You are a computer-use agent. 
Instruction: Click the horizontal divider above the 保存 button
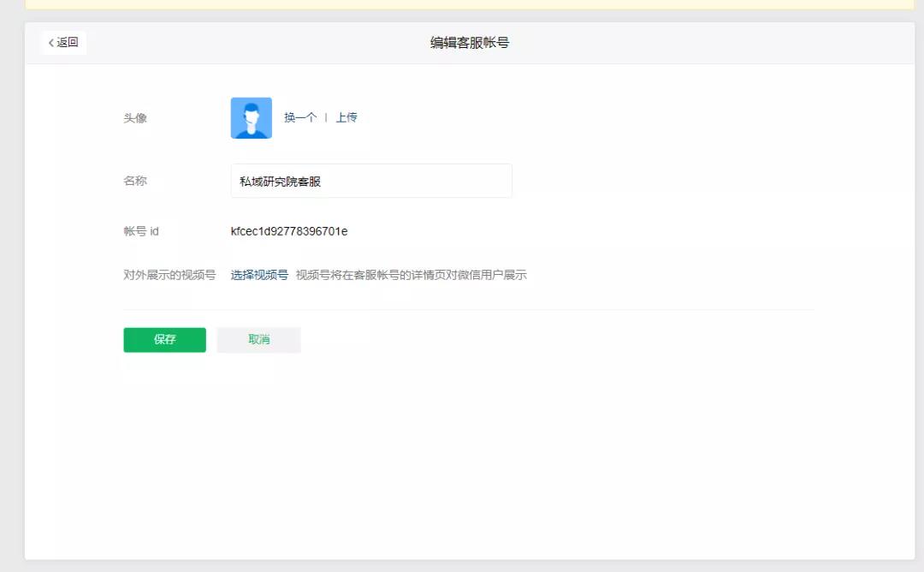[469, 309]
